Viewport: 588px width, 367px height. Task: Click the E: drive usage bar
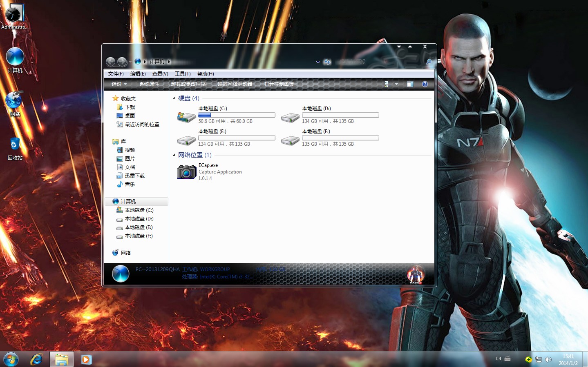tap(237, 138)
